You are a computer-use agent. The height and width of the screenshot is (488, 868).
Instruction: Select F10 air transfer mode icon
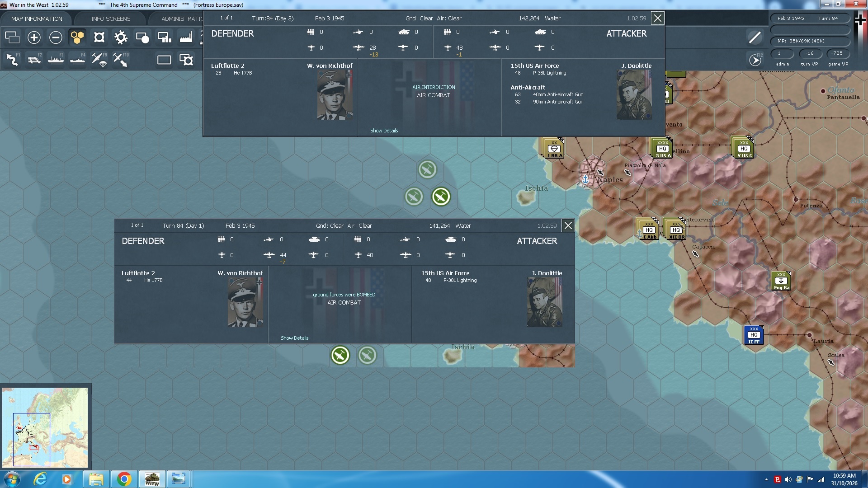pos(120,59)
